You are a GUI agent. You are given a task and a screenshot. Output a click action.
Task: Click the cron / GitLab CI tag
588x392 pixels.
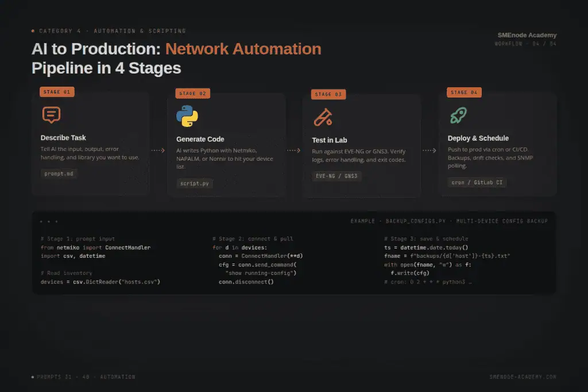pos(477,183)
